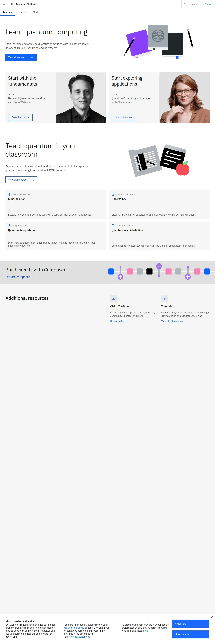Click the Tutorials resource icon
Image resolution: width=215 pixels, height=644 pixels.
pos(164,298)
